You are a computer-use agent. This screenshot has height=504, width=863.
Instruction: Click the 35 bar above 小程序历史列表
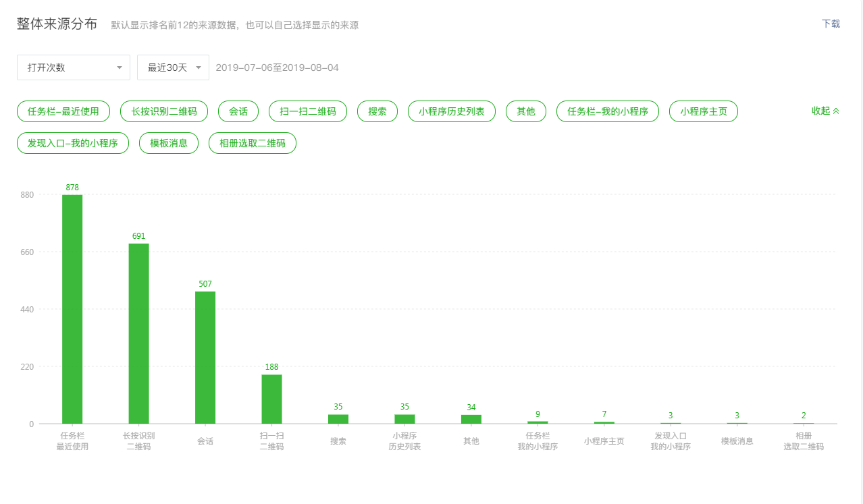click(x=405, y=419)
